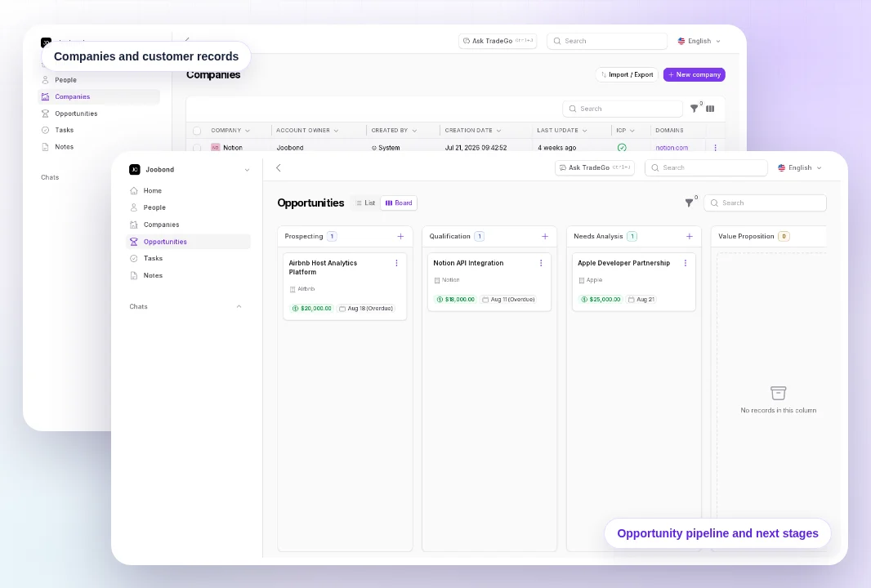Sort by the COMPANY column dropdown
The width and height of the screenshot is (871, 588).
coord(248,131)
